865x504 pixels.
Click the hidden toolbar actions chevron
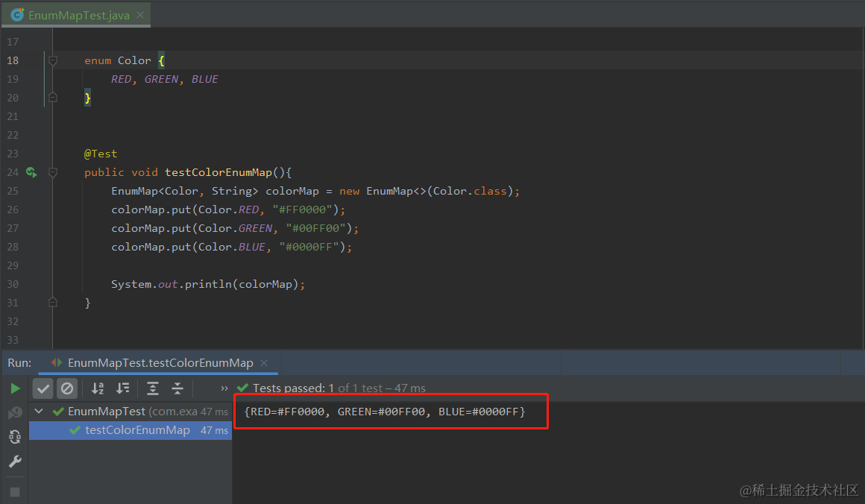point(223,388)
